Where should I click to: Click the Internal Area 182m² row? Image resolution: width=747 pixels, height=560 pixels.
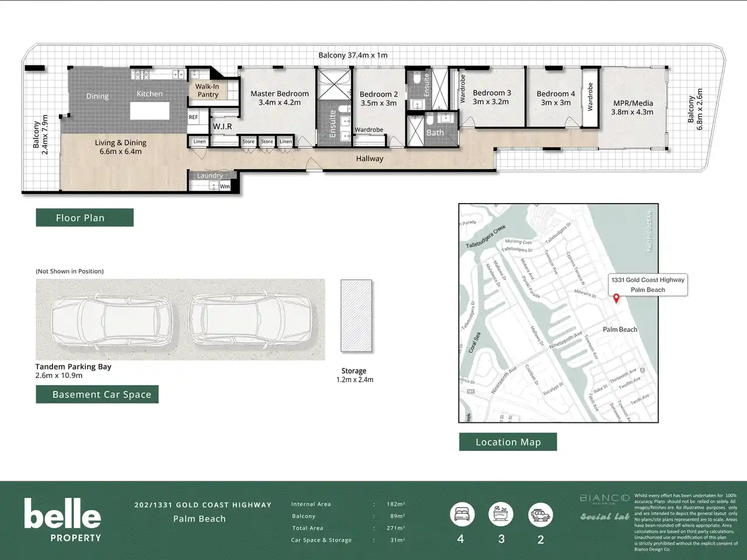[348, 504]
